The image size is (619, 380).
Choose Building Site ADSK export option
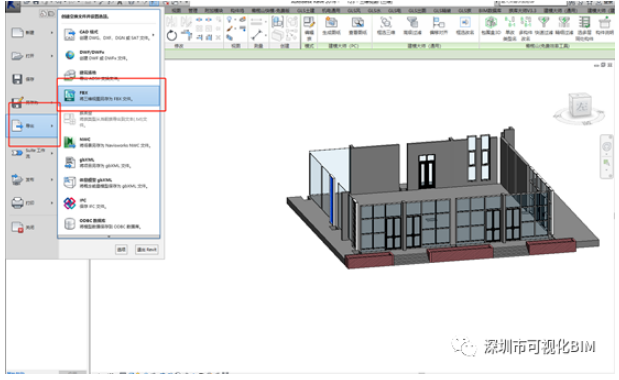pos(109,75)
